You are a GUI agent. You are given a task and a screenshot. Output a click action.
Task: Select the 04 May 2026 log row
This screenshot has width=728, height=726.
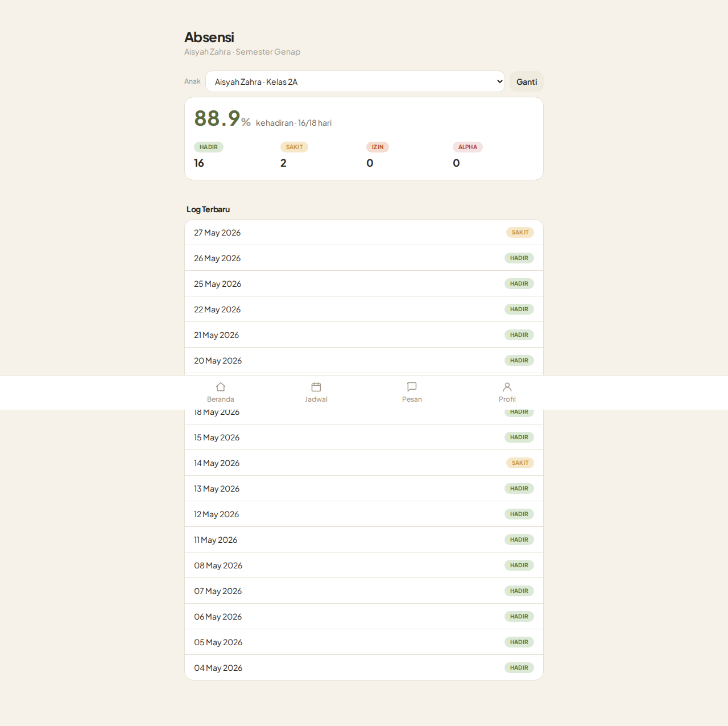click(364, 667)
